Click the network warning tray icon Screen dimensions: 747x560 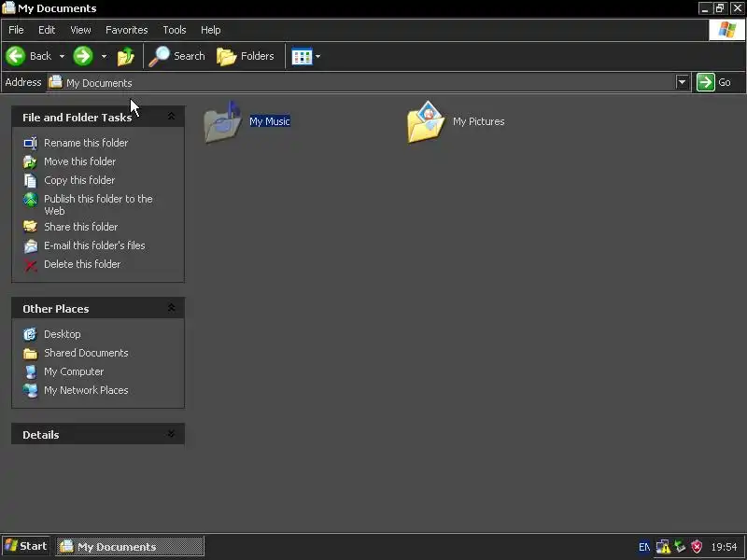tap(663, 547)
